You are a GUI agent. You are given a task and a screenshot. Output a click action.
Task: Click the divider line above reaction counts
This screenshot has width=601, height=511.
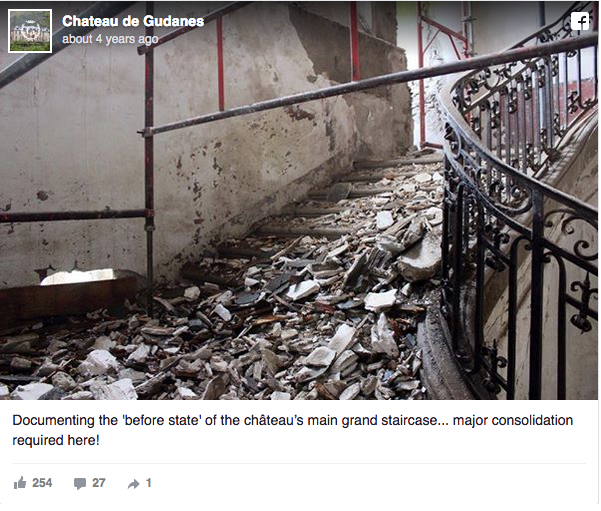click(x=299, y=463)
